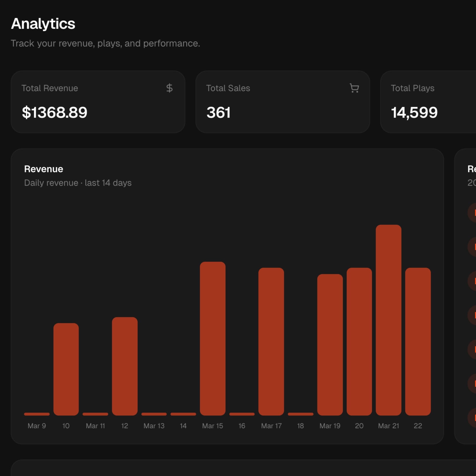This screenshot has width=476, height=476.
Task: Click 'Daily revenue · last 14 days' caption
Action: point(78,183)
